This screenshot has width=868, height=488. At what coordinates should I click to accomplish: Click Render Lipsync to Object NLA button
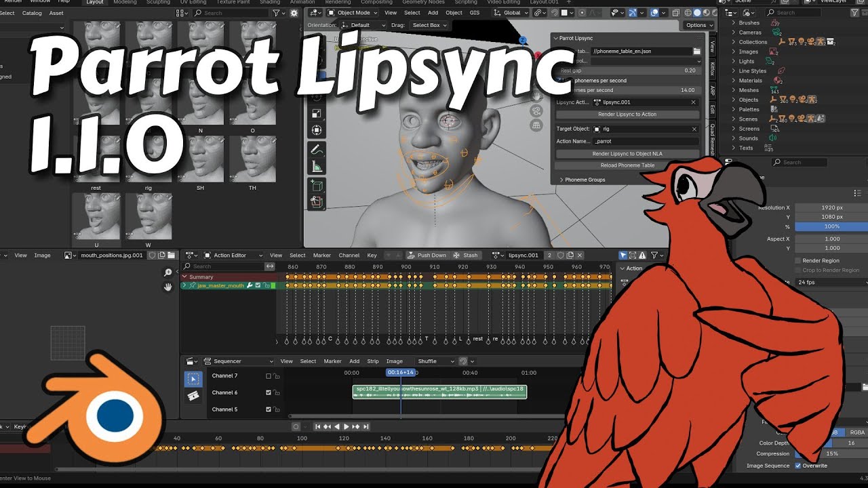[x=627, y=154]
